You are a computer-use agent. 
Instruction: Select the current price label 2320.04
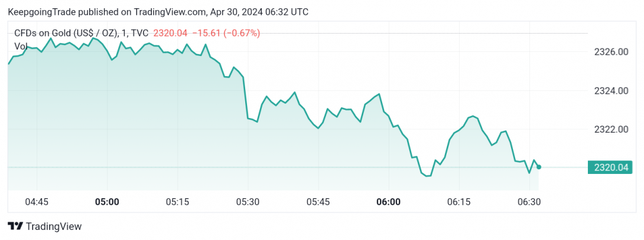pos(611,167)
